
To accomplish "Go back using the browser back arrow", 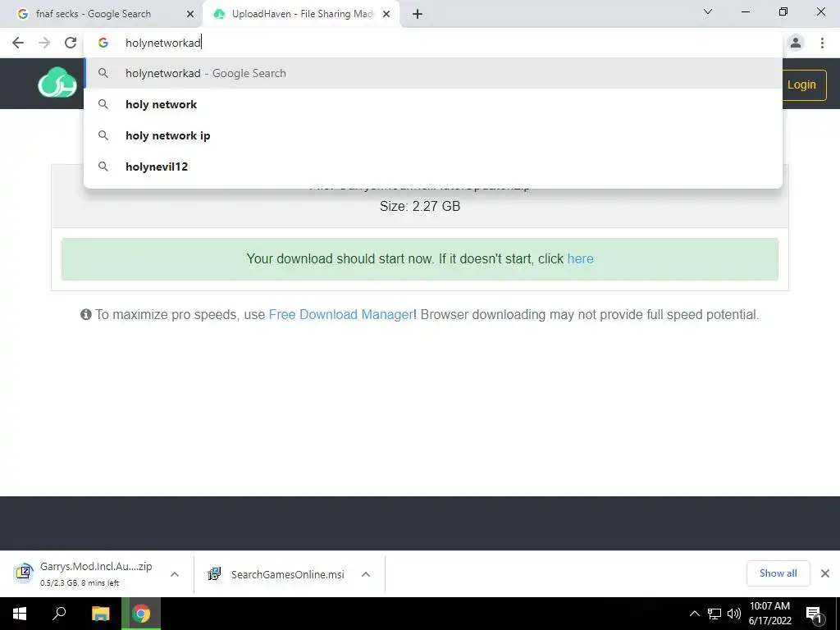I will [18, 43].
